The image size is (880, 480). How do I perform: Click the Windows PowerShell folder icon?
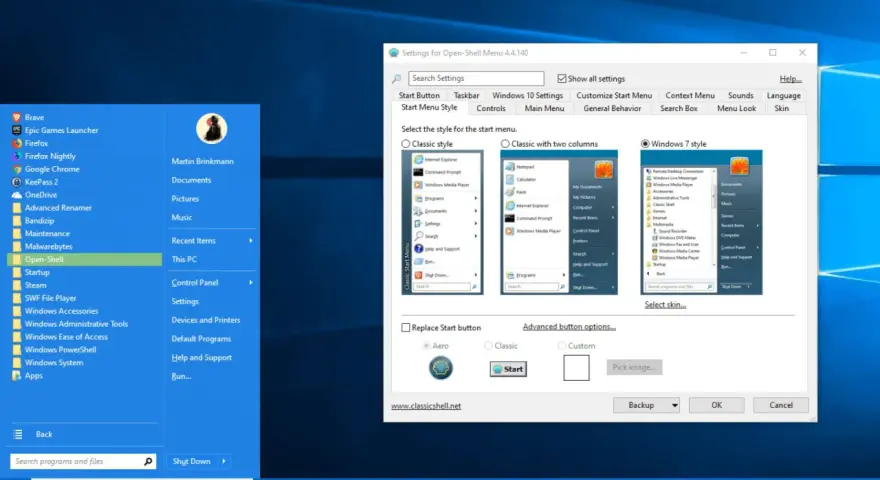(17, 350)
